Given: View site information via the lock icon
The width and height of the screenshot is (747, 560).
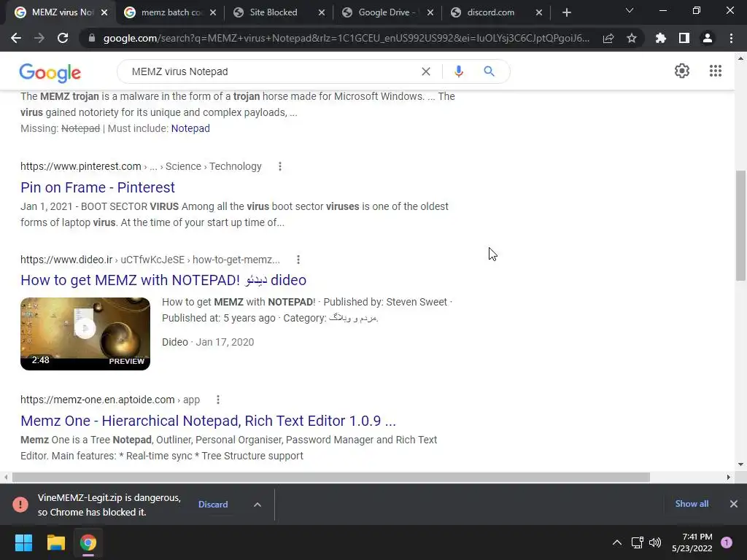Looking at the screenshot, I should click(92, 38).
